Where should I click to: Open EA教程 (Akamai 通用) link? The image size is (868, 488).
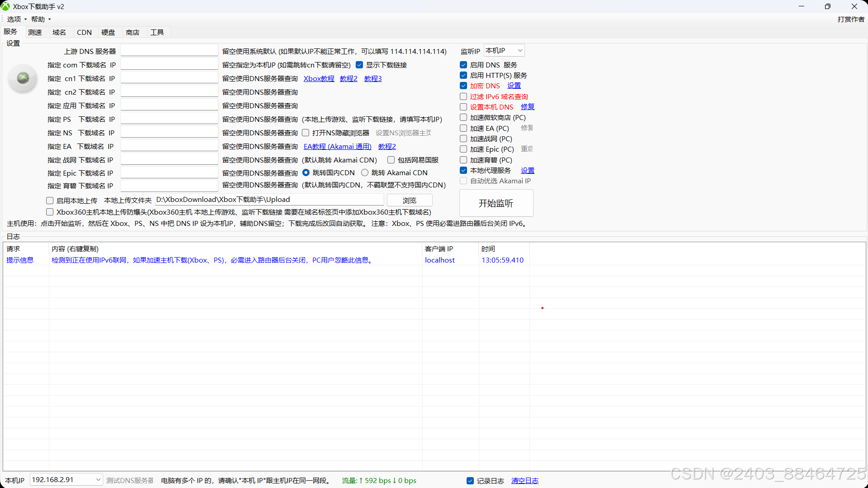tap(338, 146)
